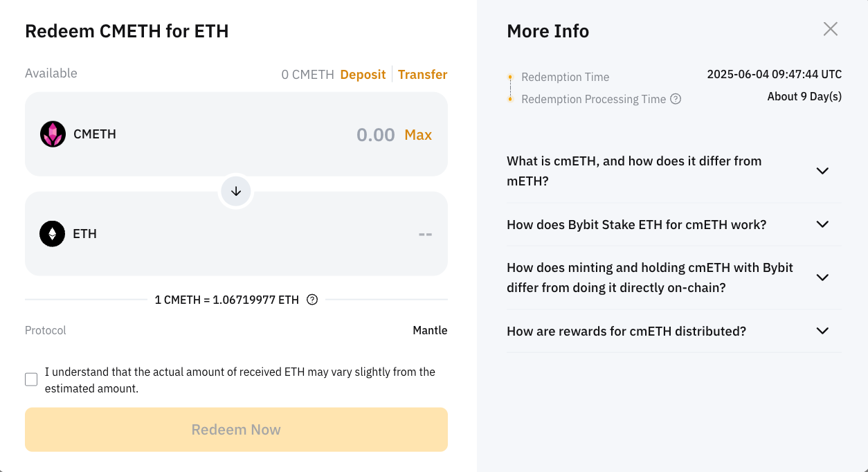Click the exchange rate help icon
Viewport: 868px width, 472px height.
[312, 300]
